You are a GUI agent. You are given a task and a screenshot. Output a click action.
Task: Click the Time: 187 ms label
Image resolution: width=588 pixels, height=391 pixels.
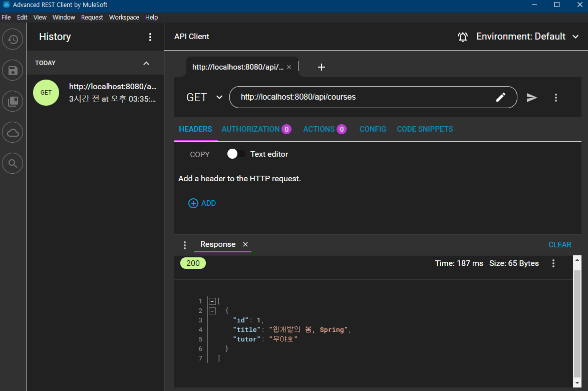point(459,263)
